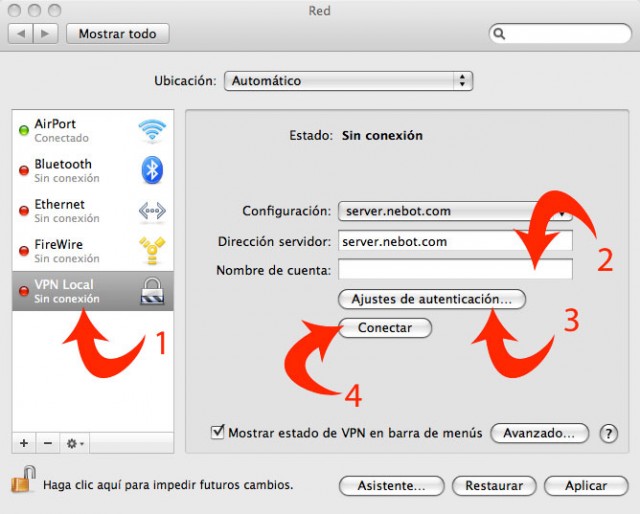Open the Avanzado options
The height and width of the screenshot is (514, 640).
[x=539, y=433]
